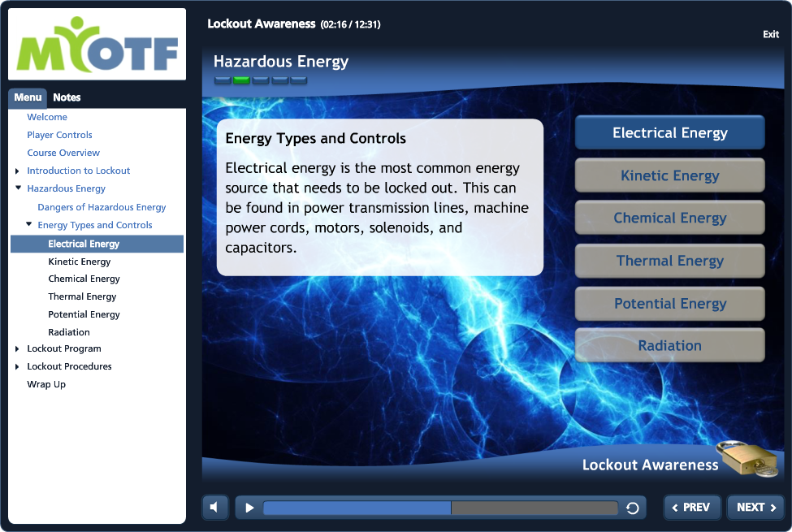
Task: Open Hazardous Energy in the menu
Action: pyautogui.click(x=66, y=188)
